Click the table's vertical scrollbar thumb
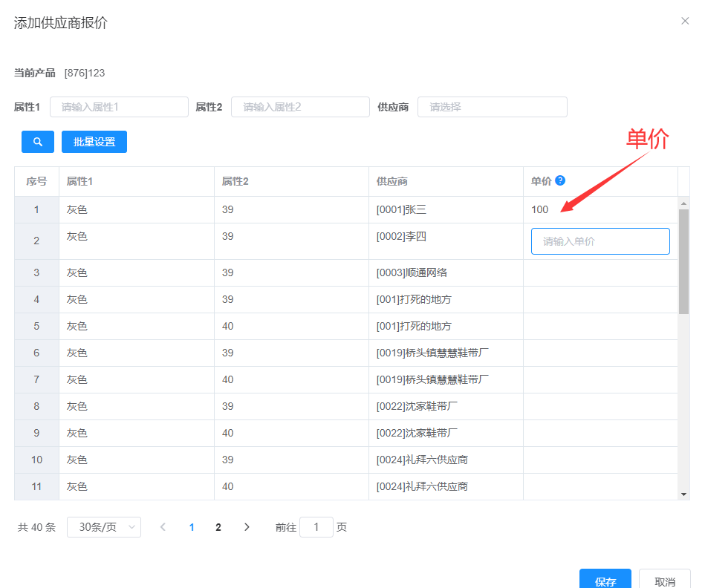This screenshot has height=588, width=705. (683, 260)
